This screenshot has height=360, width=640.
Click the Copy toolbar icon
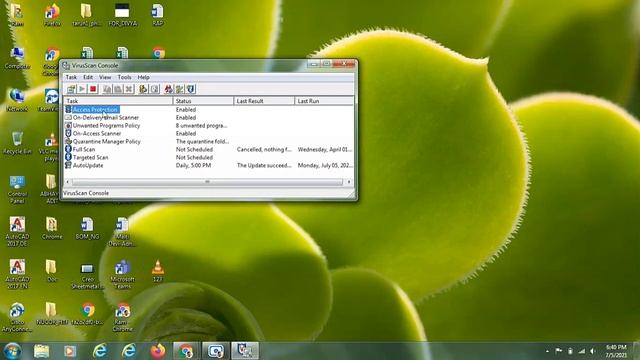[107, 89]
